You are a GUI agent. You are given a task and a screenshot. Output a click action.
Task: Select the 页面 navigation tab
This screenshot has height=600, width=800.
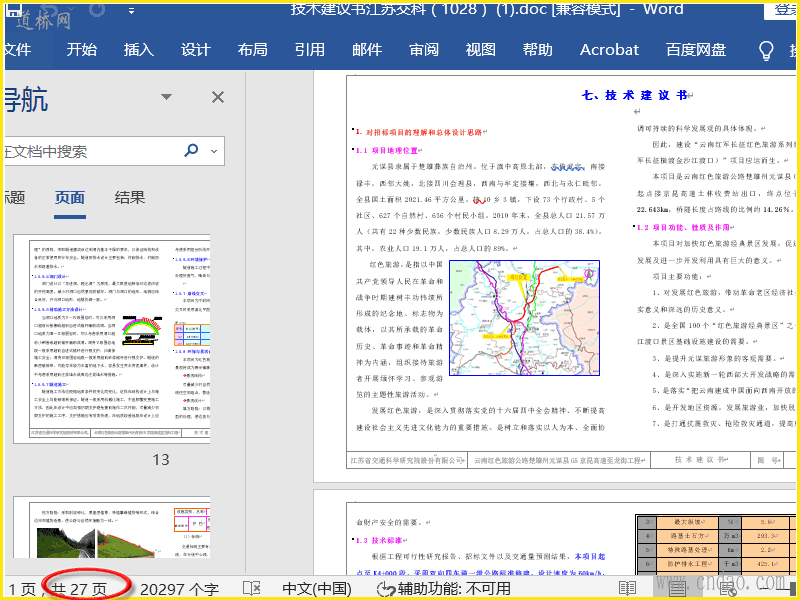70,197
